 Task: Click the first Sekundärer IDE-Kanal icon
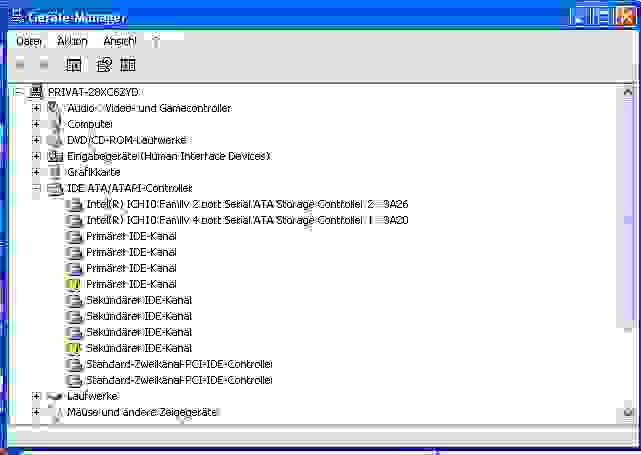click(x=74, y=300)
